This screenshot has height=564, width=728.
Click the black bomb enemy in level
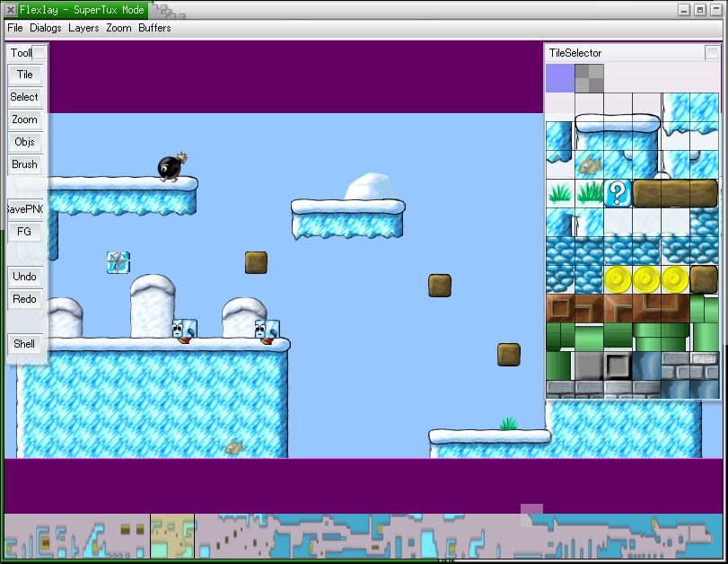click(x=171, y=166)
